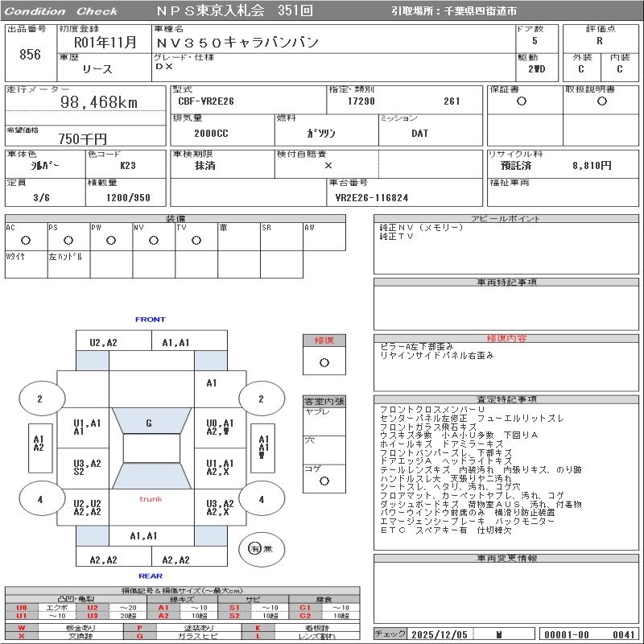This screenshot has height=644, width=644.
Task: Click the circle in the 修復 box
Action: tap(324, 362)
